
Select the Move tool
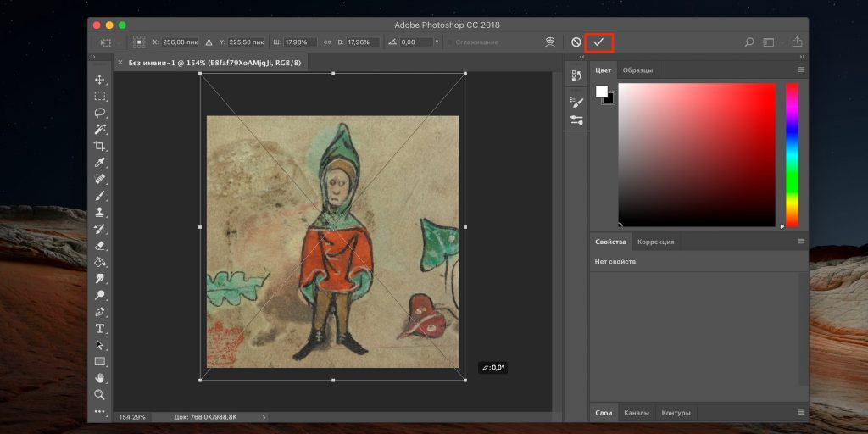[x=100, y=80]
